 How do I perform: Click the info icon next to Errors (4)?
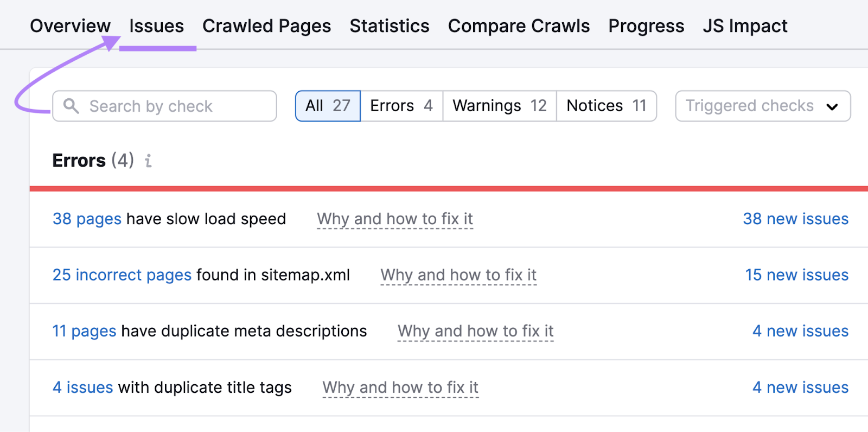point(148,161)
